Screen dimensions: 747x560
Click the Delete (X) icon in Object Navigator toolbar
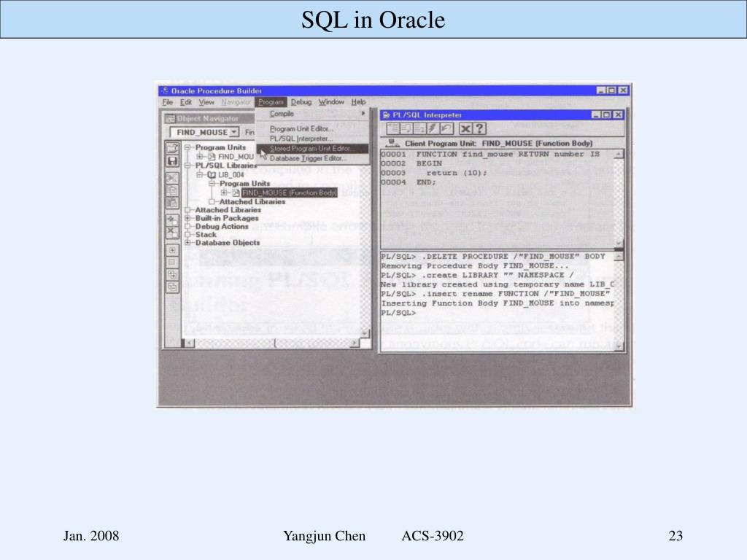pyautogui.click(x=172, y=233)
